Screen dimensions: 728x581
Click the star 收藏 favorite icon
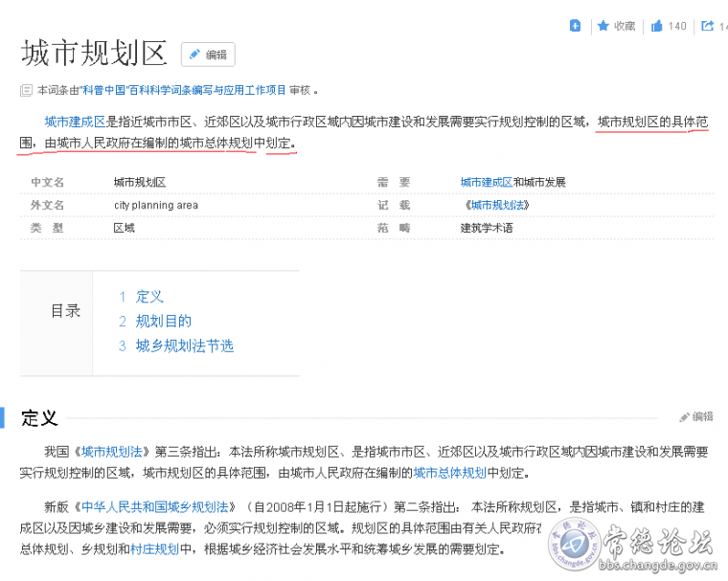[x=603, y=26]
